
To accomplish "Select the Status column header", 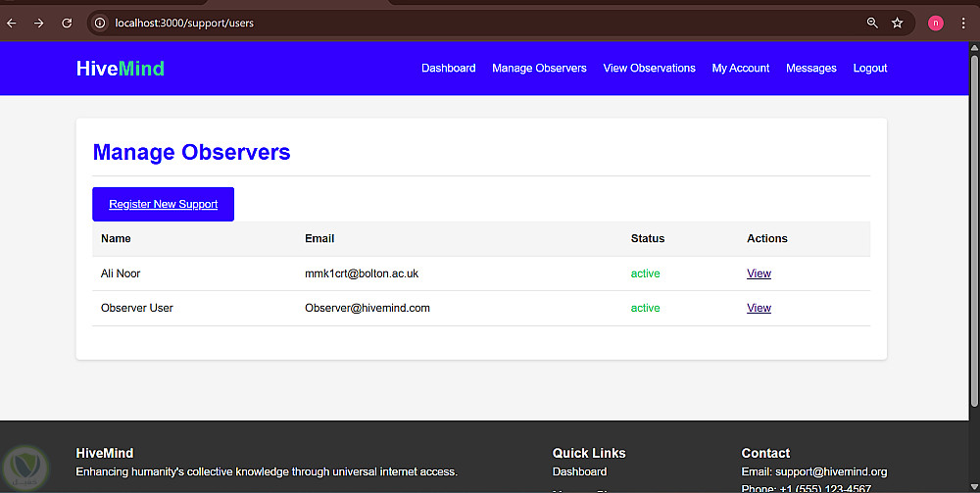I will [x=648, y=239].
